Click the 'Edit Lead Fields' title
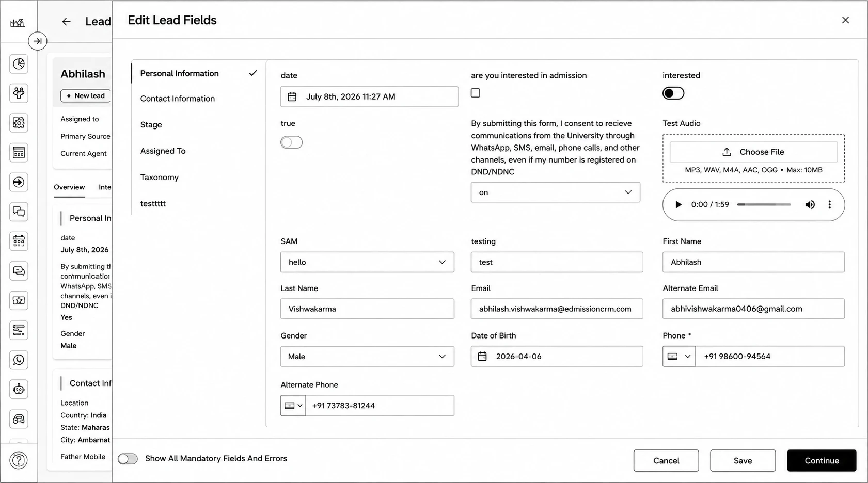The width and height of the screenshot is (868, 483). coord(172,20)
